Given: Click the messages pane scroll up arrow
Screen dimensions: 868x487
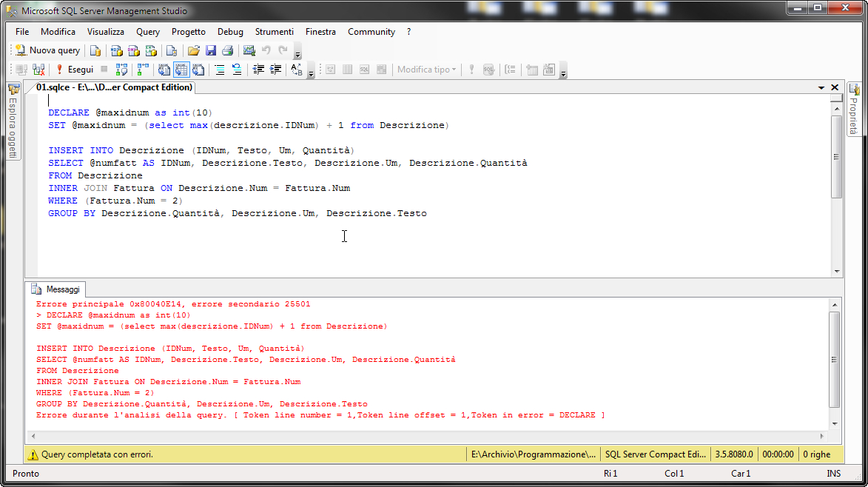Looking at the screenshot, I should click(x=835, y=305).
